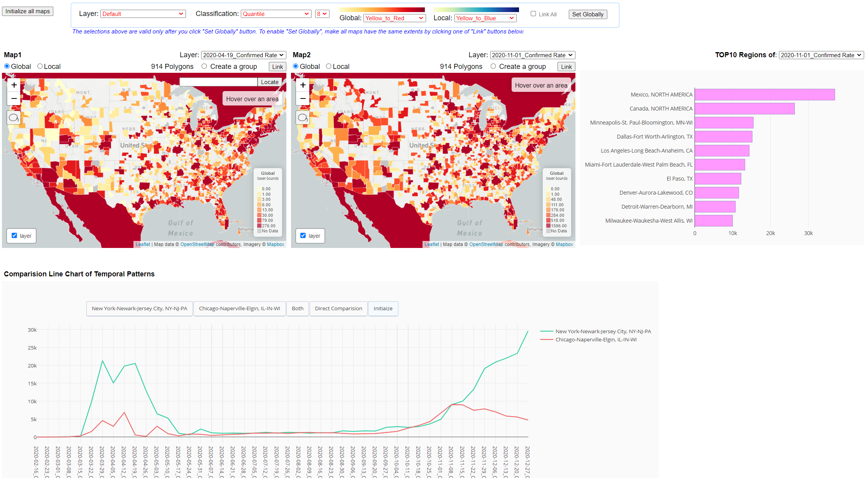Open the OpenStreetMap link on Map2
Viewport: 868px width, 485px height.
click(x=486, y=244)
